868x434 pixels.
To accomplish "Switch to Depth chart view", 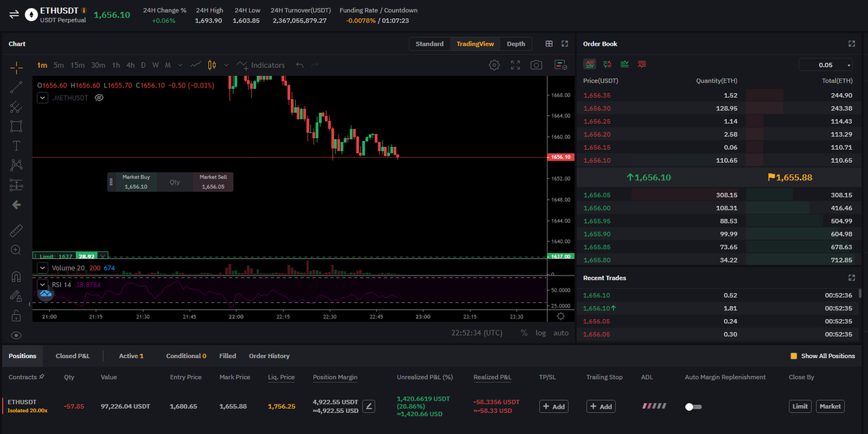I will click(516, 44).
